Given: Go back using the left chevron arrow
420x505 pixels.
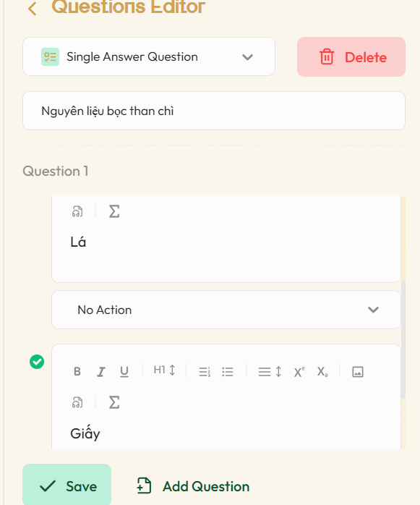Looking at the screenshot, I should [33, 9].
